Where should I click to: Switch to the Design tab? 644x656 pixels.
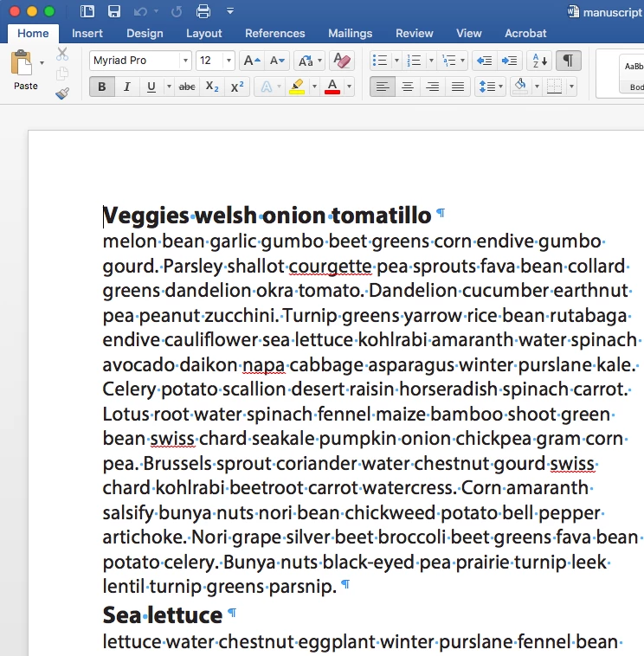[145, 34]
